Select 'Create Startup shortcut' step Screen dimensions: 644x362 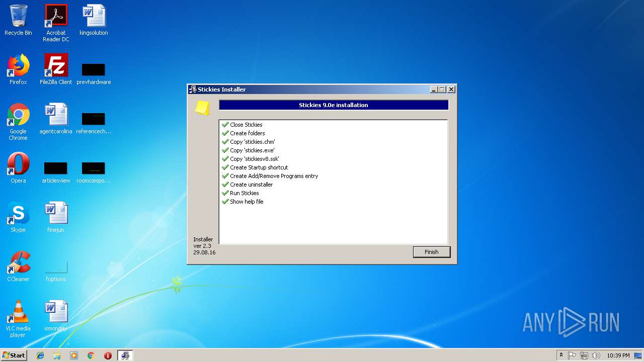[259, 167]
